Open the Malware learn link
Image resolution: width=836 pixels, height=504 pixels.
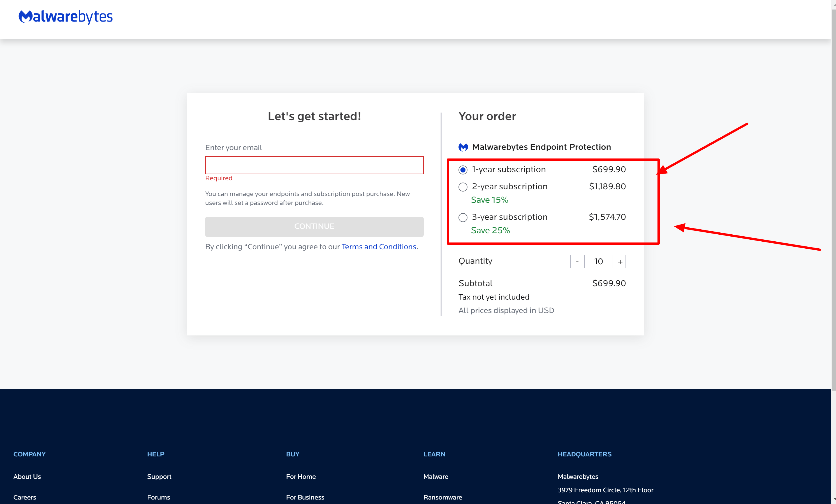point(436,477)
